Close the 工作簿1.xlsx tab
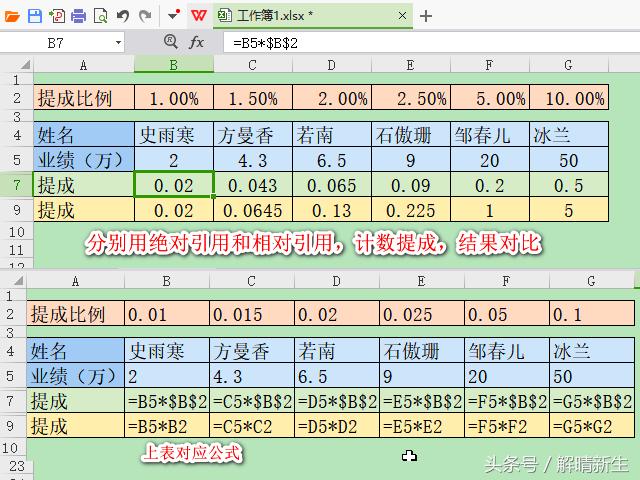Image resolution: width=640 pixels, height=480 pixels. click(x=402, y=16)
